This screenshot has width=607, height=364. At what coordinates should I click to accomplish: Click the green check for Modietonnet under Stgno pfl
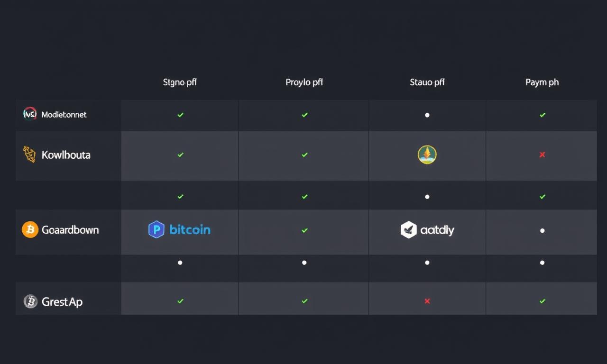pyautogui.click(x=180, y=115)
